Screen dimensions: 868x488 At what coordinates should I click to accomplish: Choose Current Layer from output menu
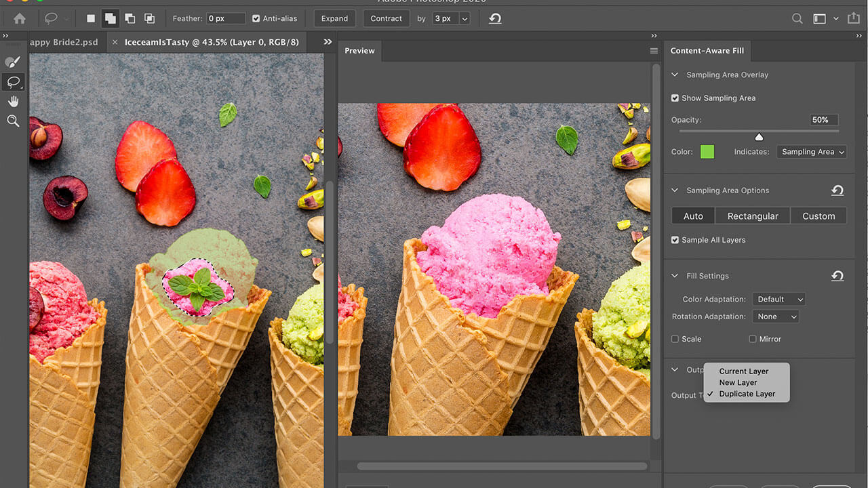(x=744, y=371)
